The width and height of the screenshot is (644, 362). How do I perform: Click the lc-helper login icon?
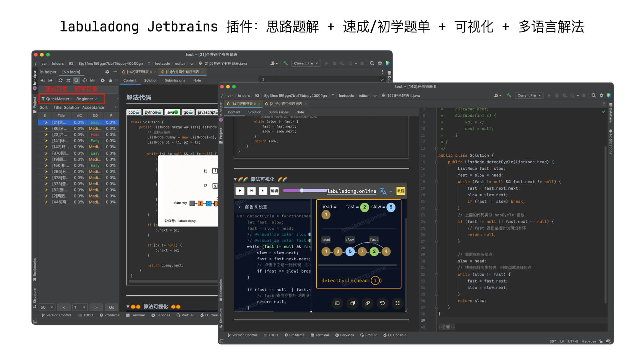coord(42,80)
